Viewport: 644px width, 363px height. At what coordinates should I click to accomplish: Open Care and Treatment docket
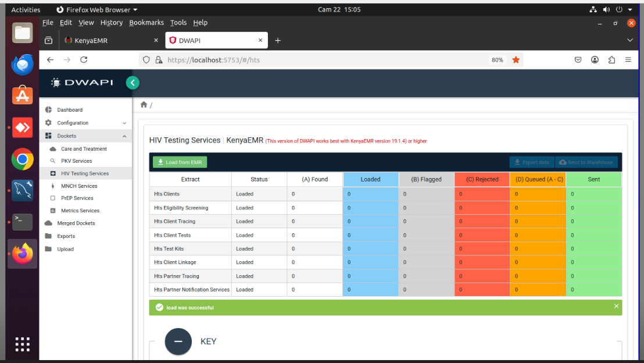tap(84, 149)
